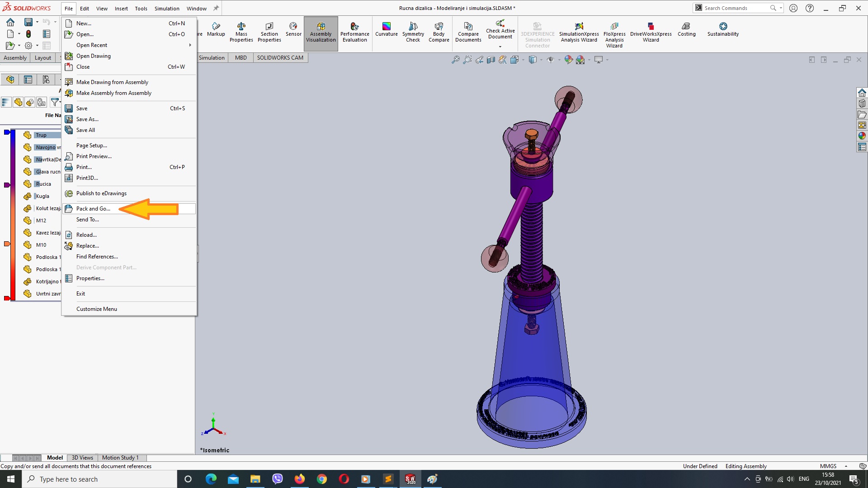Click Section View icon in view toolbar
This screenshot has height=488, width=868.
click(x=491, y=60)
